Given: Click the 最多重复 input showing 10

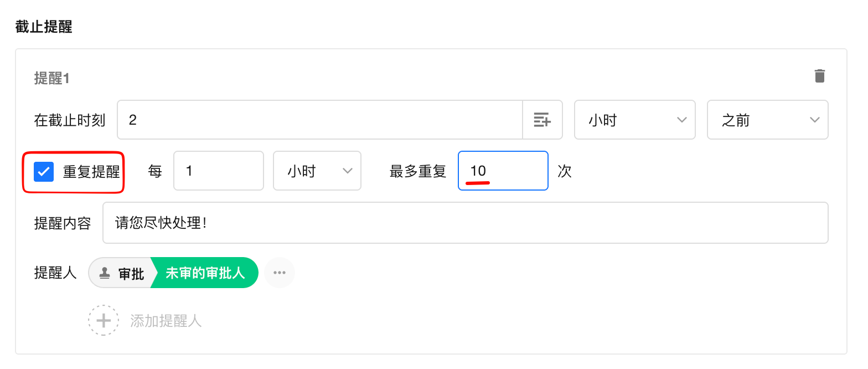Looking at the screenshot, I should [x=503, y=171].
